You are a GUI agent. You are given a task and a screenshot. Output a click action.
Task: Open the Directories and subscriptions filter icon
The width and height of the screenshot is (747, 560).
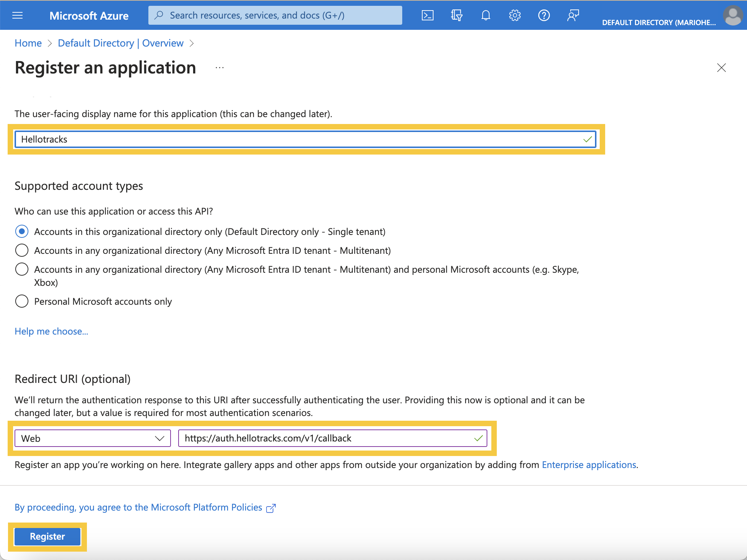tap(456, 15)
